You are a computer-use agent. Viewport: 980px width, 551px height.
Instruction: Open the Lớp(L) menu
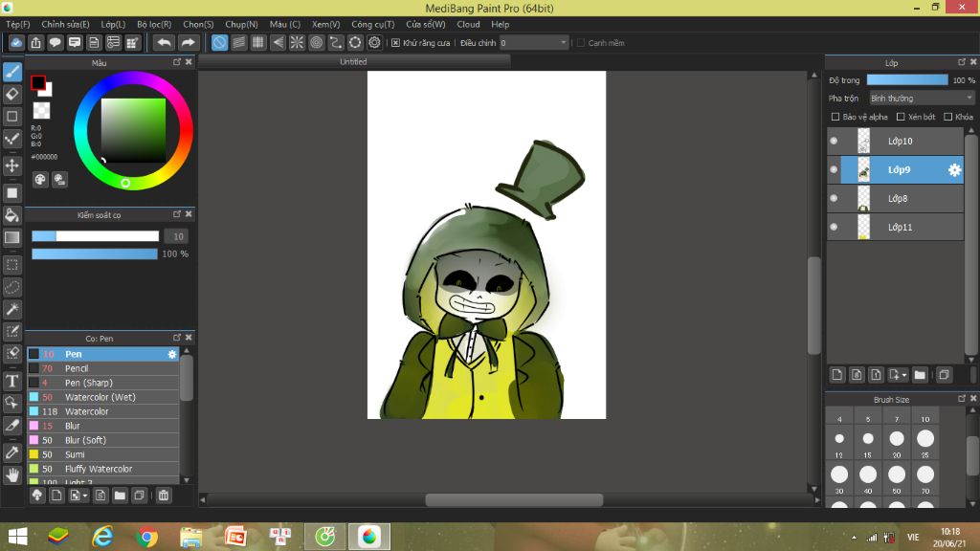[113, 24]
